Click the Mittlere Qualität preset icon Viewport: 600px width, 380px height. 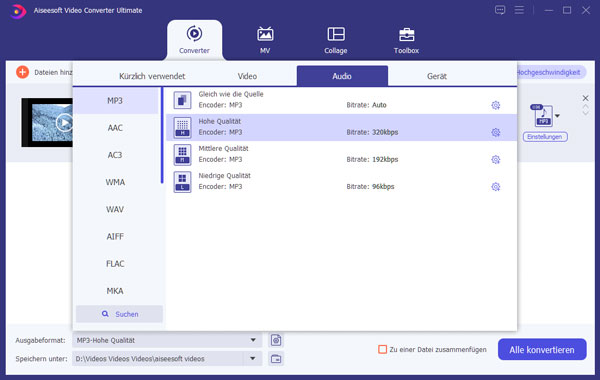183,155
